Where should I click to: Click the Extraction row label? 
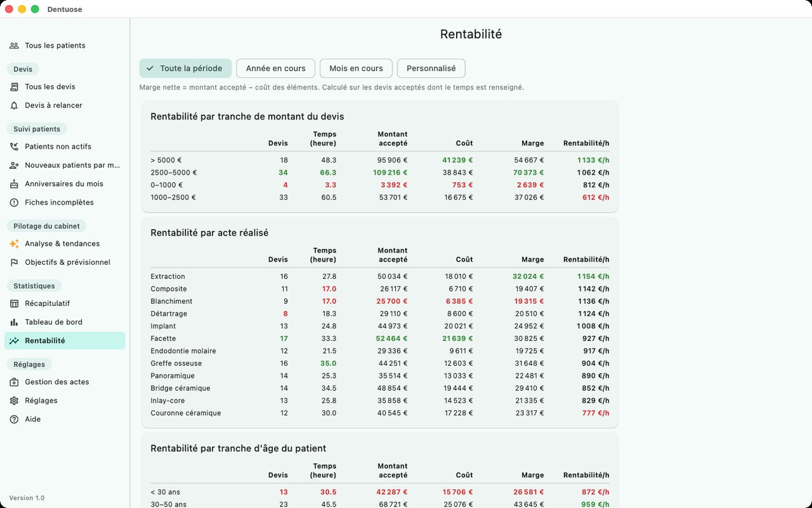[168, 277]
